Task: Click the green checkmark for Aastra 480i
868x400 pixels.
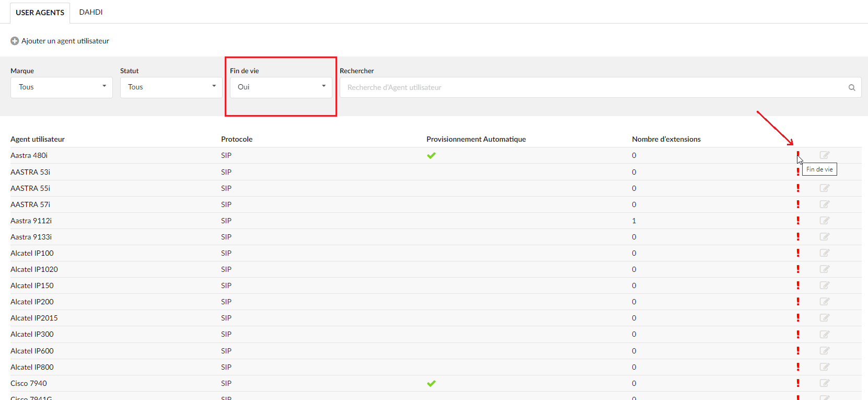Action: point(431,155)
